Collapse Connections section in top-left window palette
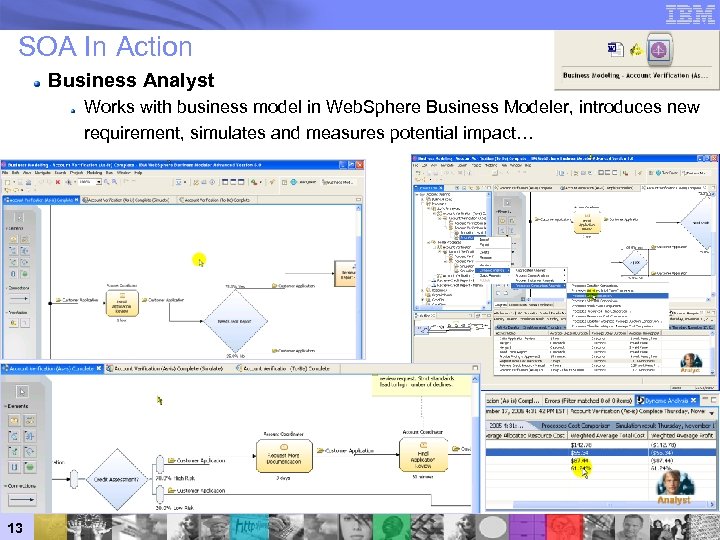Screen dimensions: 720x540 pos(18,288)
